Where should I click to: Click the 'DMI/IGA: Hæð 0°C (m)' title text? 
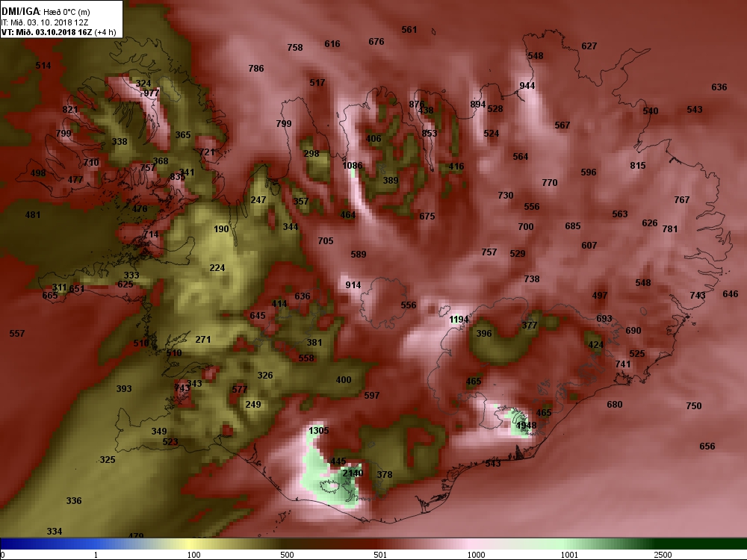[x=46, y=11]
